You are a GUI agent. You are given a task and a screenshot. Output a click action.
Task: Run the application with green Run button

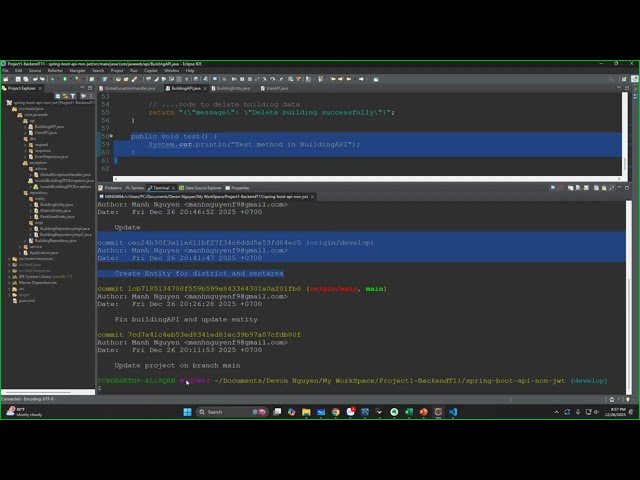[x=65, y=79]
